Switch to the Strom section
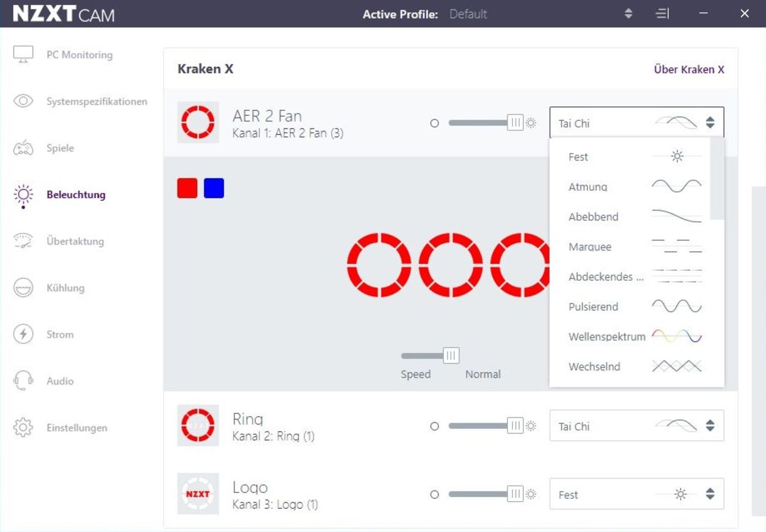The height and width of the screenshot is (532, 766). click(x=60, y=334)
